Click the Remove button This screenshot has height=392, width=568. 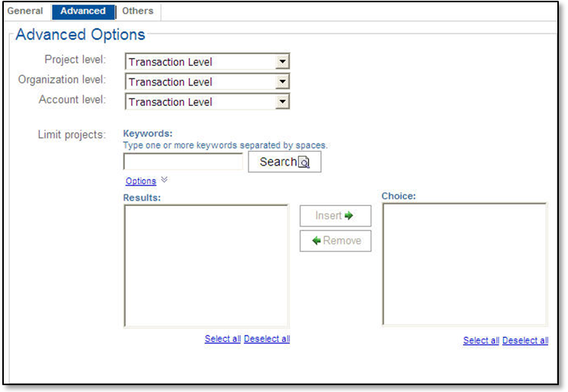click(x=335, y=241)
